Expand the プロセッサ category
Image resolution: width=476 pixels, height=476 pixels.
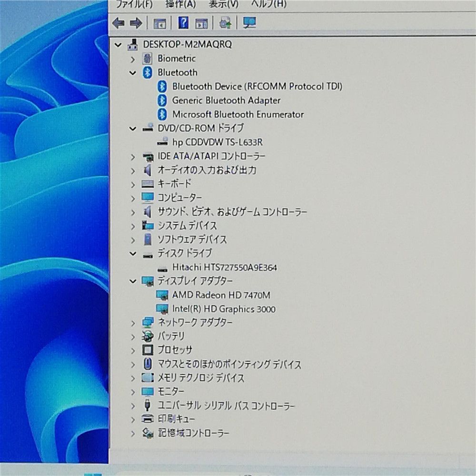(x=132, y=351)
